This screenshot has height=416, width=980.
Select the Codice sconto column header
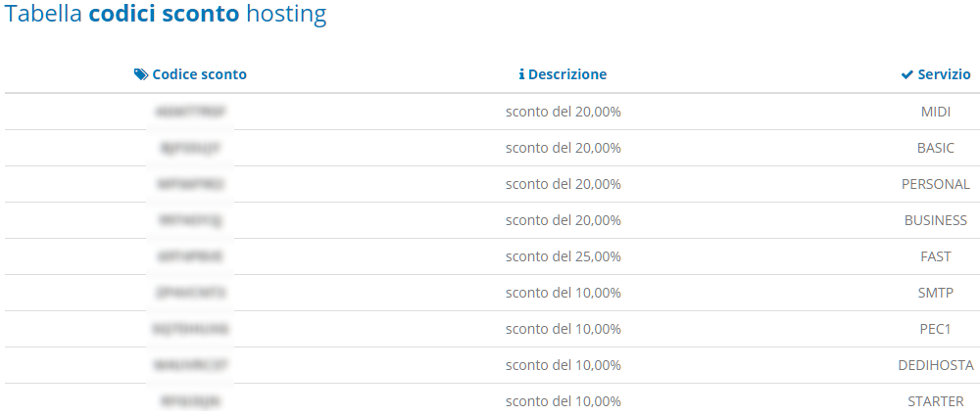tap(191, 74)
